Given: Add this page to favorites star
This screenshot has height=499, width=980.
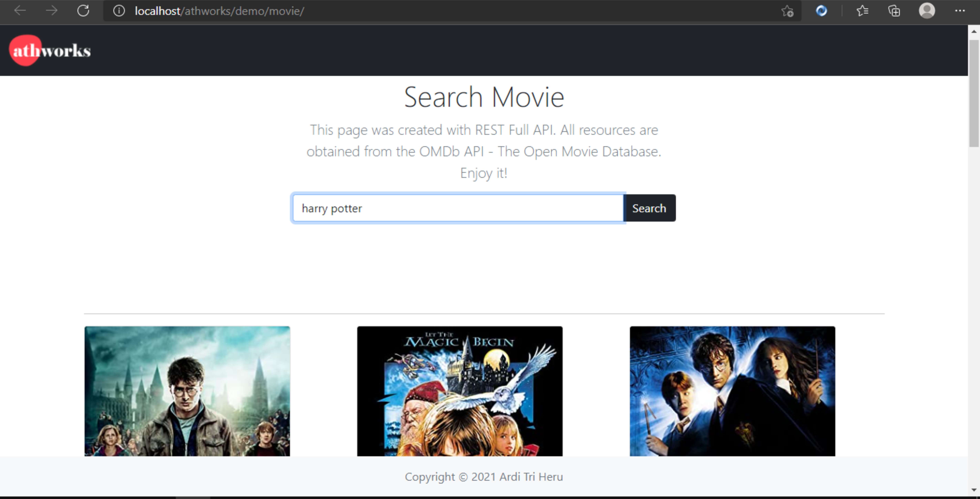Looking at the screenshot, I should (787, 11).
